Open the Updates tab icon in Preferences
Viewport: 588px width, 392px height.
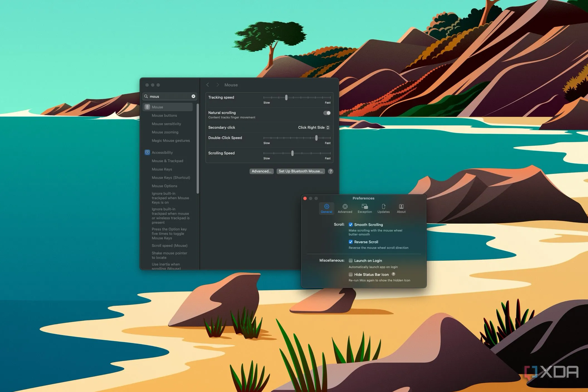383,207
